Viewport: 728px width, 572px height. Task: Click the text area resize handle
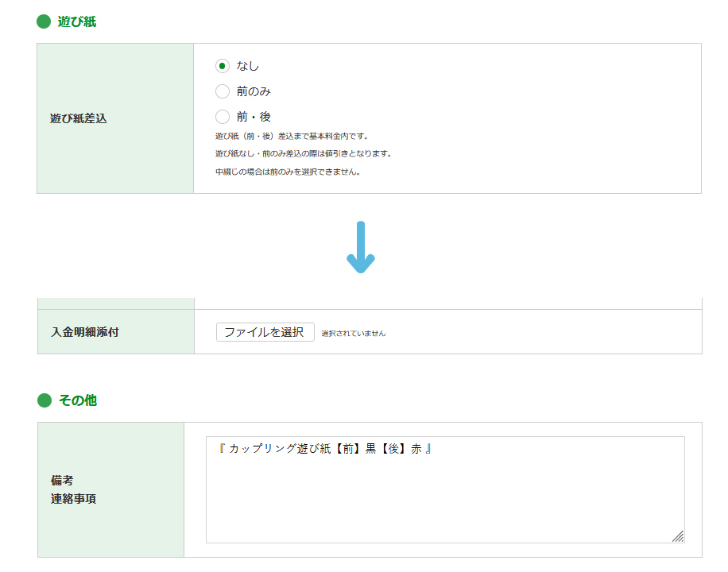pyautogui.click(x=677, y=536)
